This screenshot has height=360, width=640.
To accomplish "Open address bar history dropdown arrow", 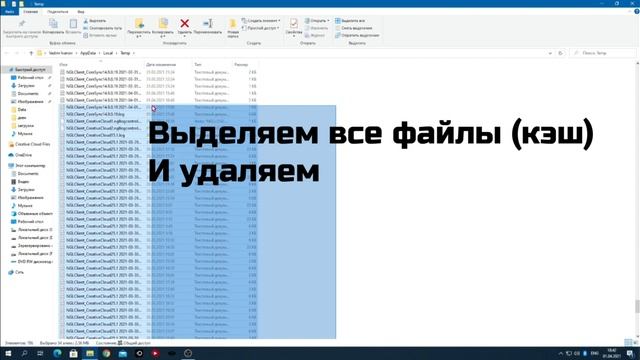I will 550,53.
